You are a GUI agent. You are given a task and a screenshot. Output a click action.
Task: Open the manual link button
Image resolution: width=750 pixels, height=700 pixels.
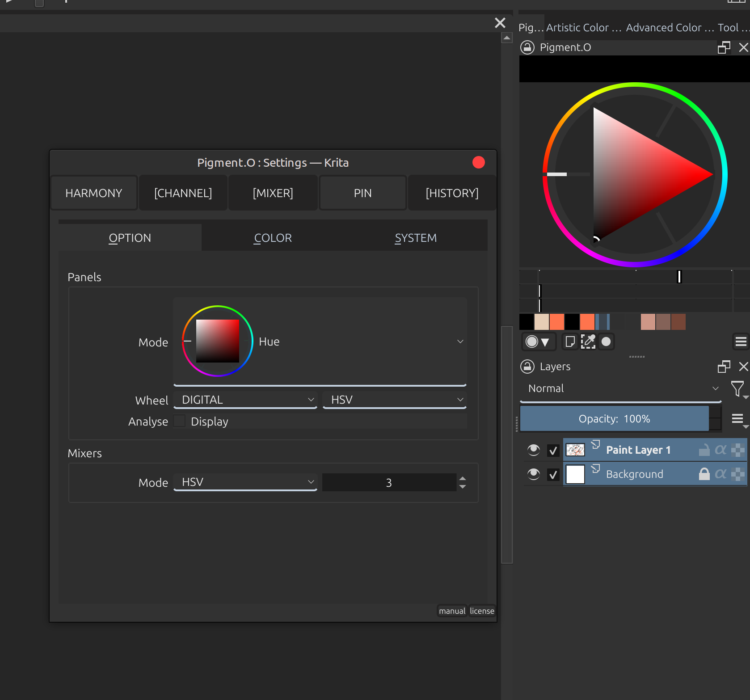[x=452, y=611]
